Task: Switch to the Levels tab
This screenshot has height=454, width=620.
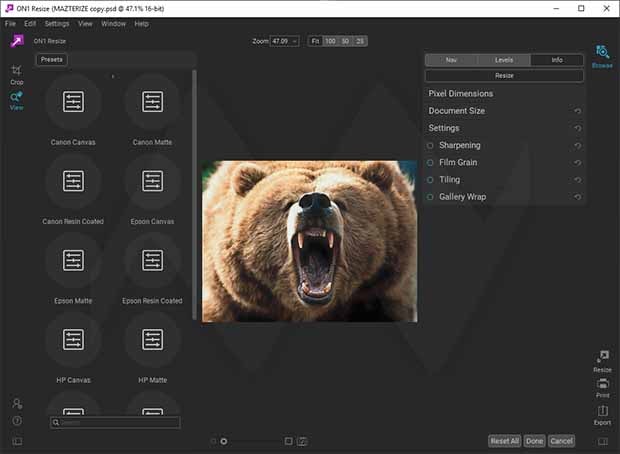Action: coord(504,60)
